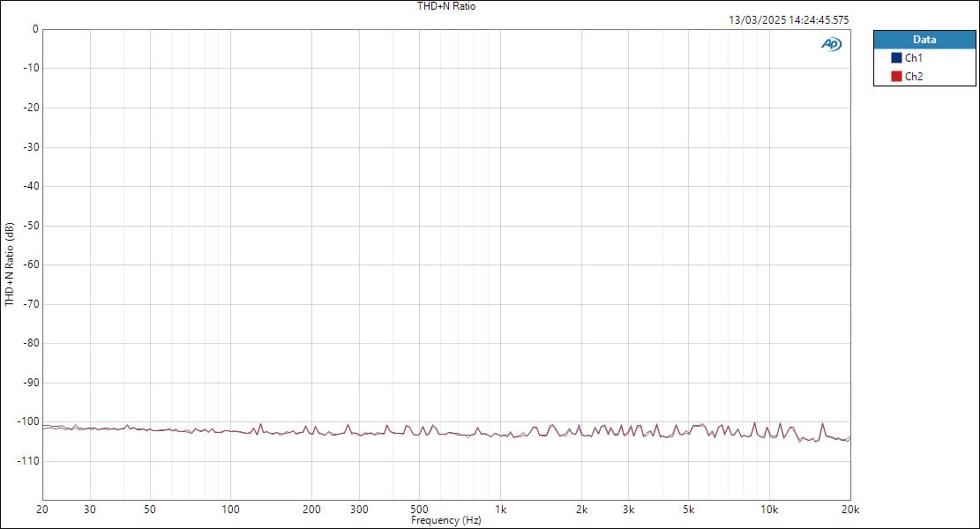Click the 20k frequency axis label
This screenshot has width=980, height=529.
(x=849, y=509)
